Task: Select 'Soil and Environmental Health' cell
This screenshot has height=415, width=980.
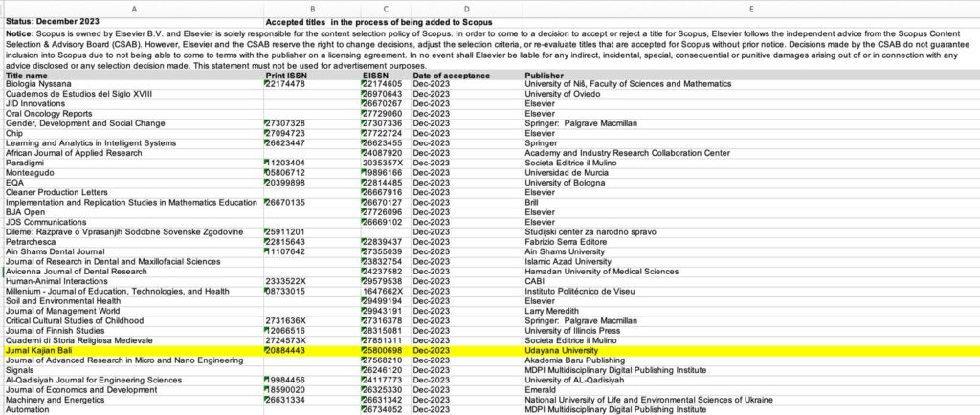Action: tap(134, 301)
